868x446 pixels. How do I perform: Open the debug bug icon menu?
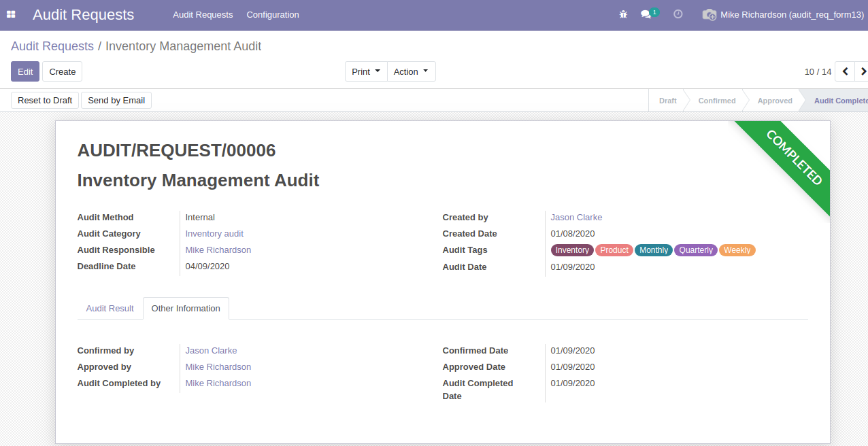coord(623,14)
